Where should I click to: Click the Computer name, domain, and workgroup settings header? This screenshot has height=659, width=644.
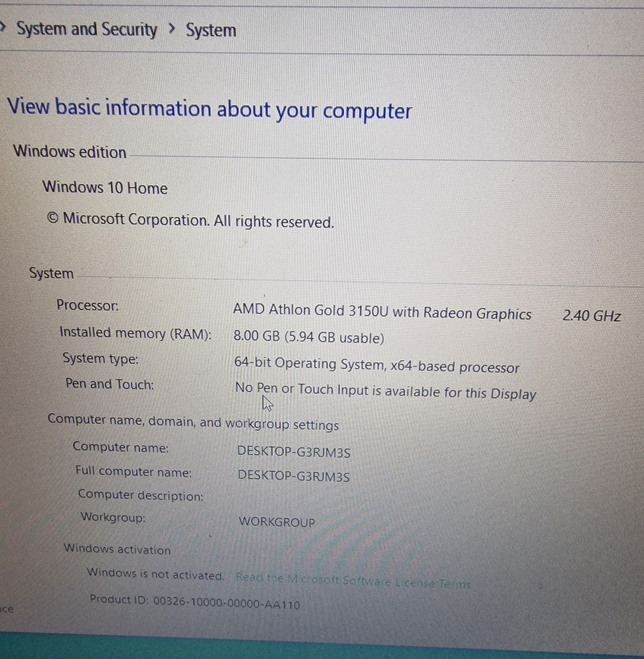(193, 422)
